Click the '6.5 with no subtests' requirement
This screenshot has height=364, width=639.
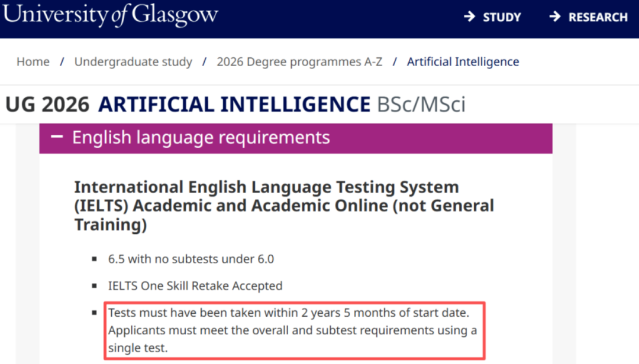(x=191, y=259)
